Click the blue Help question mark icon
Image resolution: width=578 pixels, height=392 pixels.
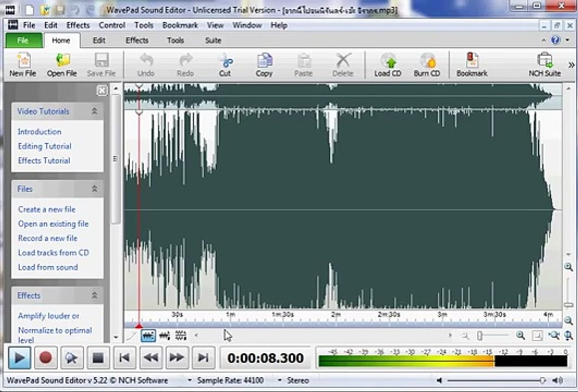(556, 40)
